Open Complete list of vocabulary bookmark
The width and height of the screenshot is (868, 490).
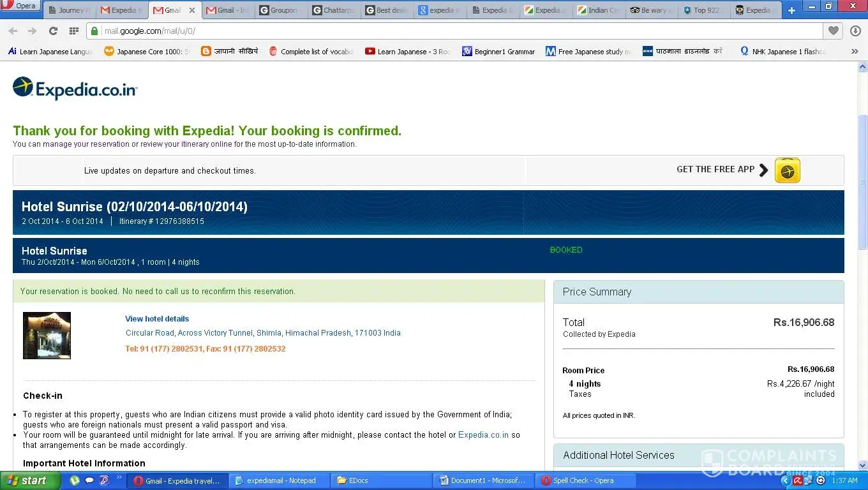[311, 52]
